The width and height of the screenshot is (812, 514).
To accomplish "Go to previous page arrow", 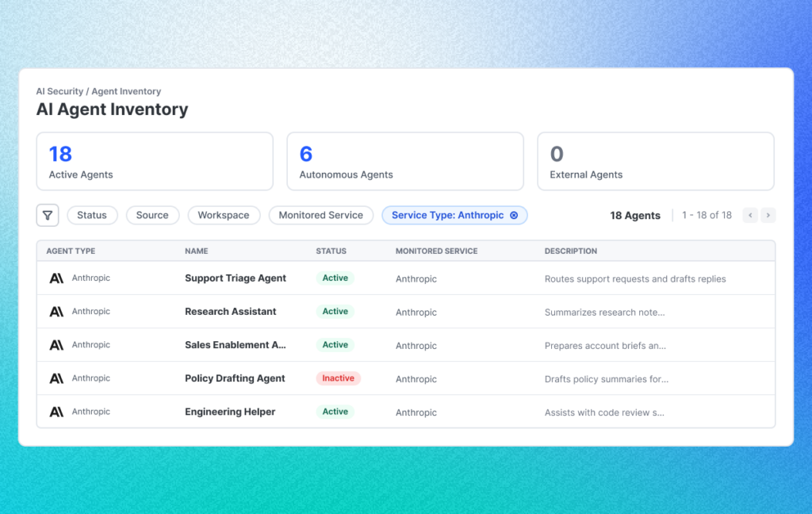I will pyautogui.click(x=750, y=215).
